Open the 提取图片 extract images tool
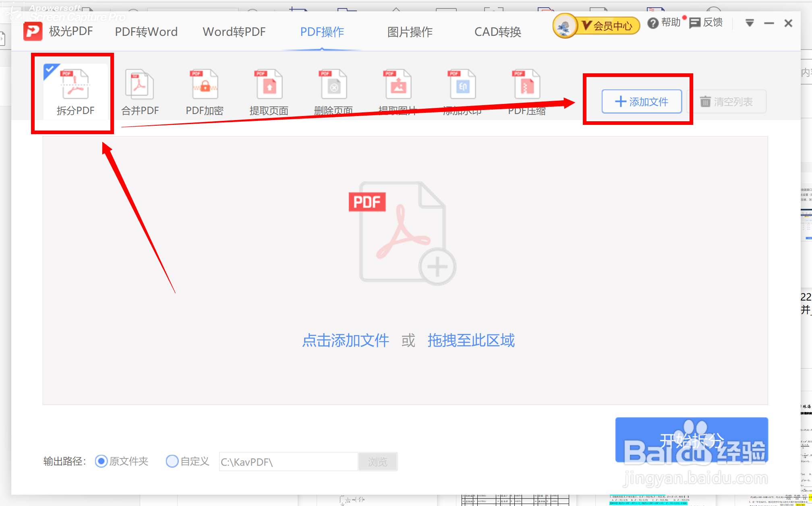The width and height of the screenshot is (812, 506). (398, 93)
